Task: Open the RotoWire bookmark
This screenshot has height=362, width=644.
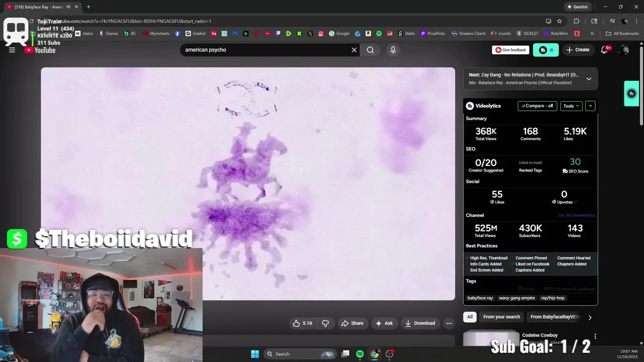Action: (555, 34)
